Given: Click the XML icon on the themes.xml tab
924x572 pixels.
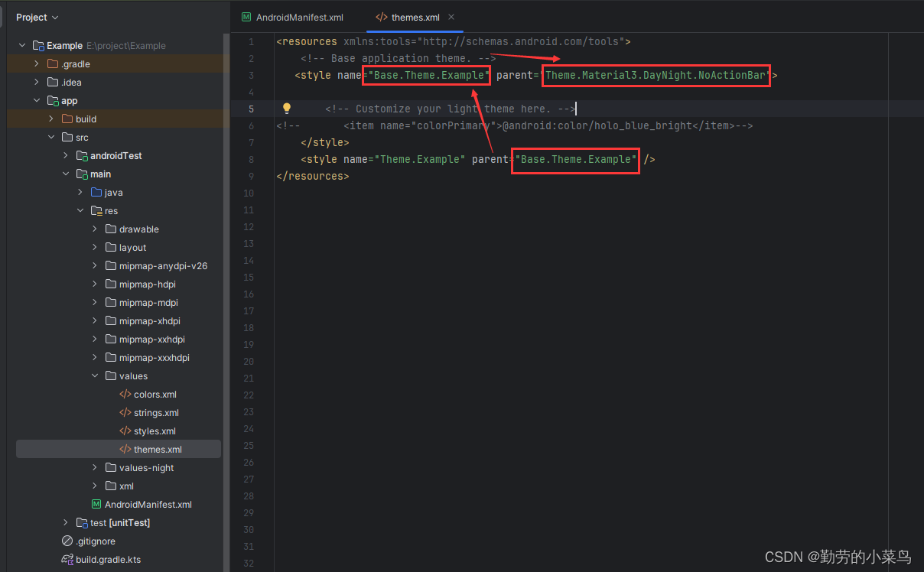Looking at the screenshot, I should [x=380, y=16].
